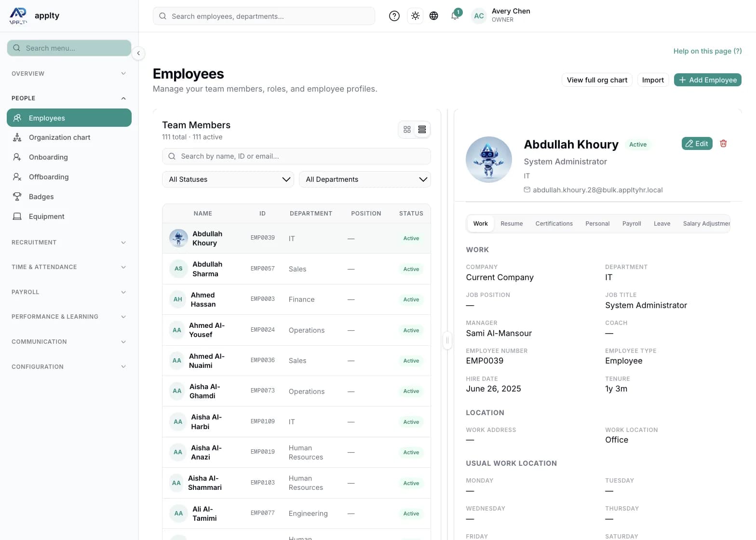
Task: Go to Offboarding in sidebar
Action: [69, 177]
